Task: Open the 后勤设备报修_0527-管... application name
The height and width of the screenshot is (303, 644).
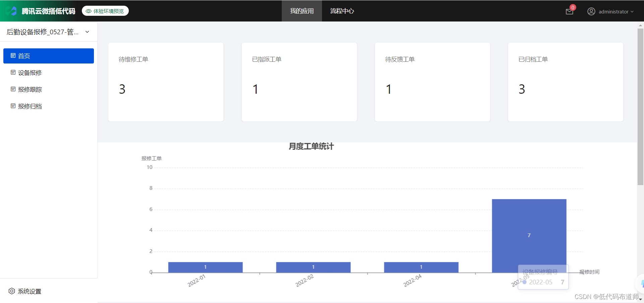Action: [x=43, y=32]
